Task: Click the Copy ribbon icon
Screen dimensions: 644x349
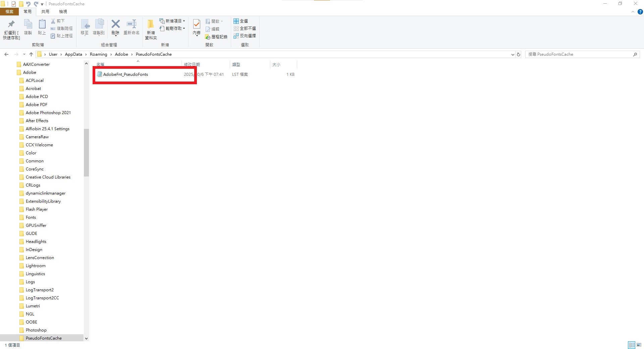Action: pyautogui.click(x=28, y=24)
